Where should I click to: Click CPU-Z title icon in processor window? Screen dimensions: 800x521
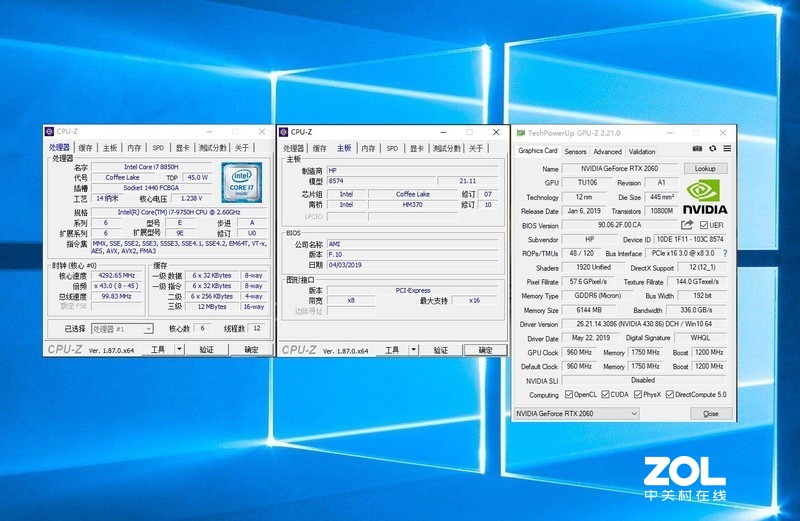pyautogui.click(x=49, y=132)
